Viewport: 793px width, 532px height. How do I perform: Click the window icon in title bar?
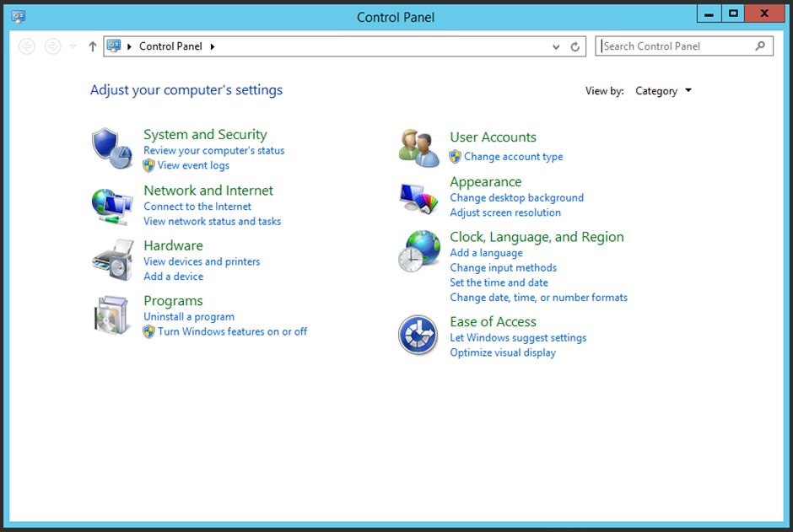point(19,17)
